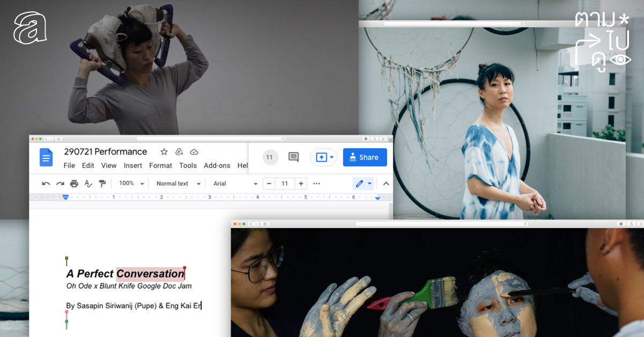This screenshot has width=644, height=337.
Task: Print the document with printer icon
Action: point(74,184)
